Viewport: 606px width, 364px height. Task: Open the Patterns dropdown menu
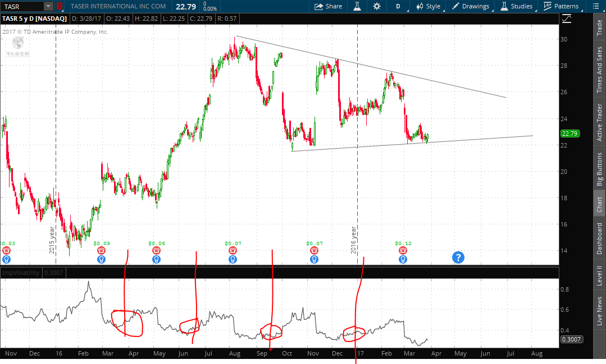pyautogui.click(x=562, y=6)
